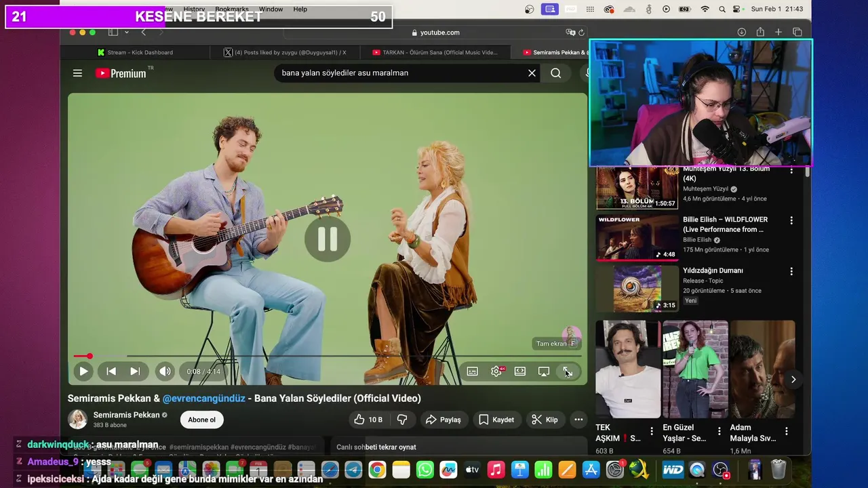Dislike the video
This screenshot has height=488, width=868.
(402, 420)
